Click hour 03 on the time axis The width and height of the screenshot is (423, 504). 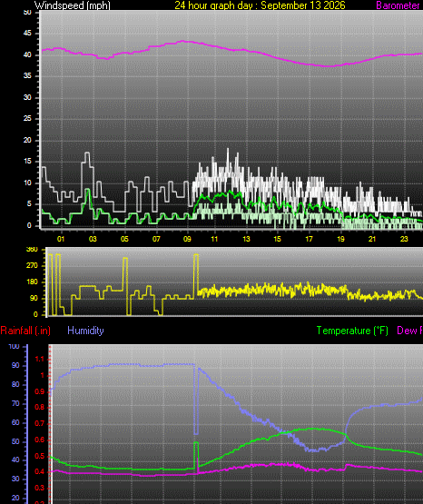93,239
